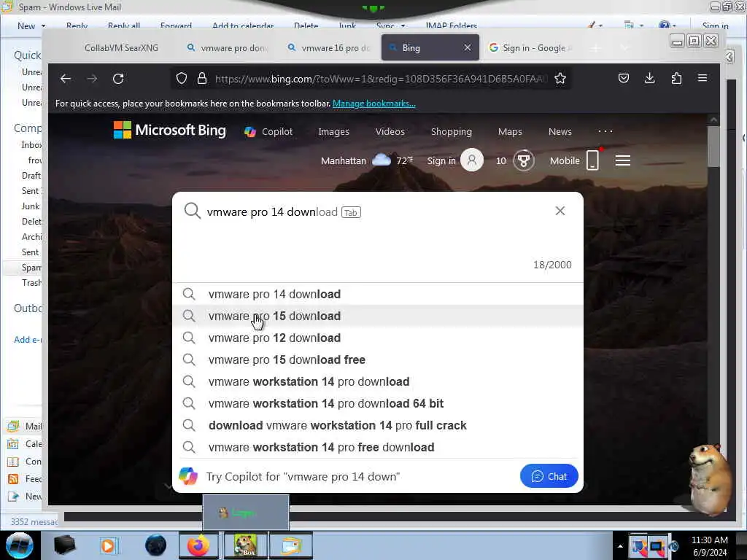747x560 pixels.
Task: Open Mail section in Windows Live Mail
Action: pos(25,426)
